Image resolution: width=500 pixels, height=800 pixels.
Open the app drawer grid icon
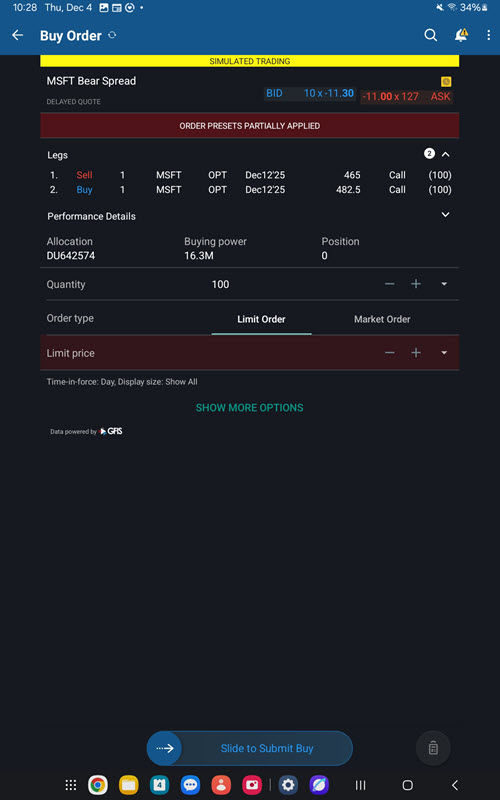click(x=71, y=785)
